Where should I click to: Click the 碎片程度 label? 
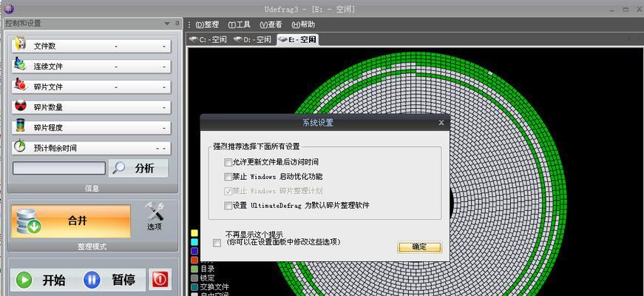click(48, 127)
